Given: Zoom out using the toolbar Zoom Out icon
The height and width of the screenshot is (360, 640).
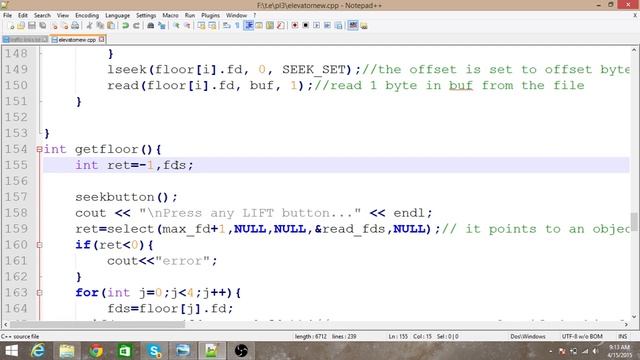Looking at the screenshot, I should click(x=187, y=26).
